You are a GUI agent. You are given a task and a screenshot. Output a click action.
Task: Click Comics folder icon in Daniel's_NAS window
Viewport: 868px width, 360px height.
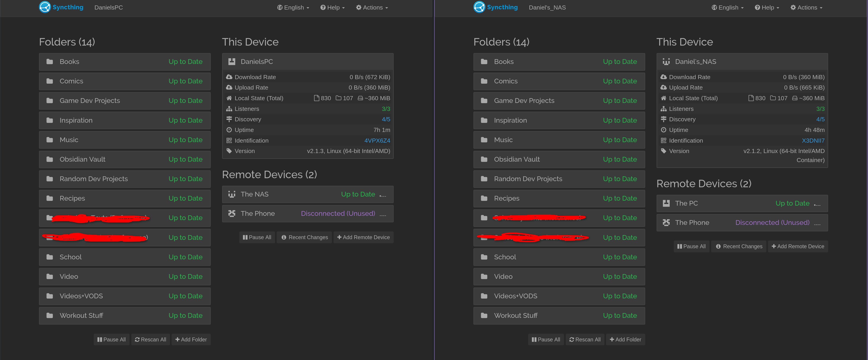484,81
